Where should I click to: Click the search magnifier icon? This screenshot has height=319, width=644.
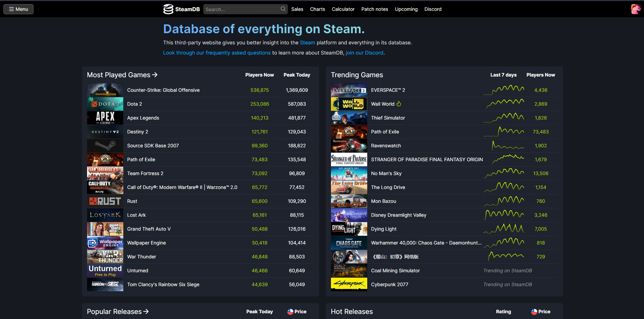pyautogui.click(x=283, y=9)
